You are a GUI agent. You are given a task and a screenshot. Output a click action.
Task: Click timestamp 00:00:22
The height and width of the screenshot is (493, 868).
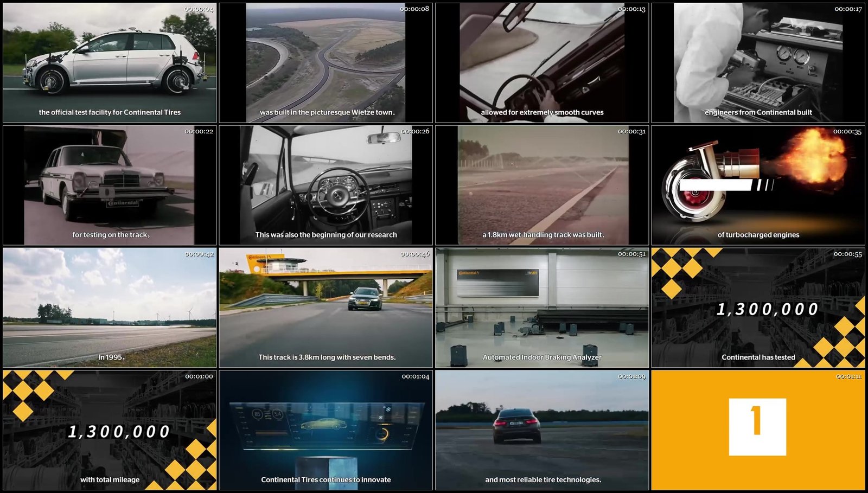(199, 132)
